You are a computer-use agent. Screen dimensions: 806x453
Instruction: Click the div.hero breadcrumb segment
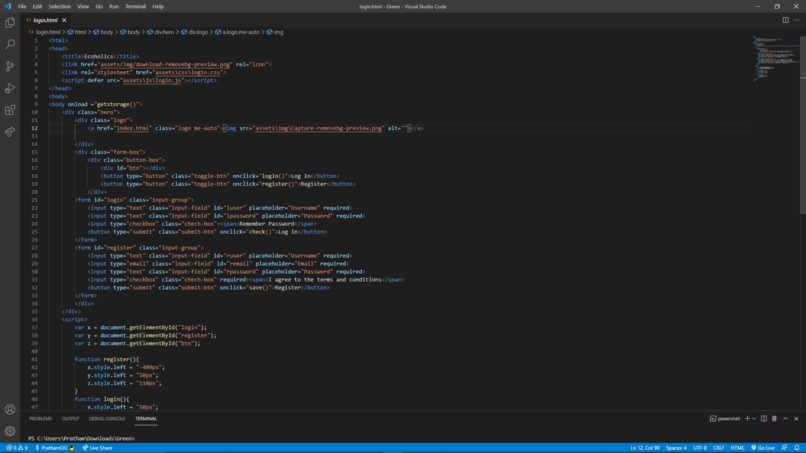[160, 32]
